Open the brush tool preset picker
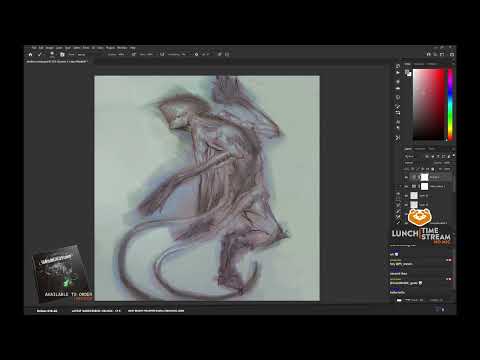This screenshot has height=360, width=480. (x=40, y=54)
